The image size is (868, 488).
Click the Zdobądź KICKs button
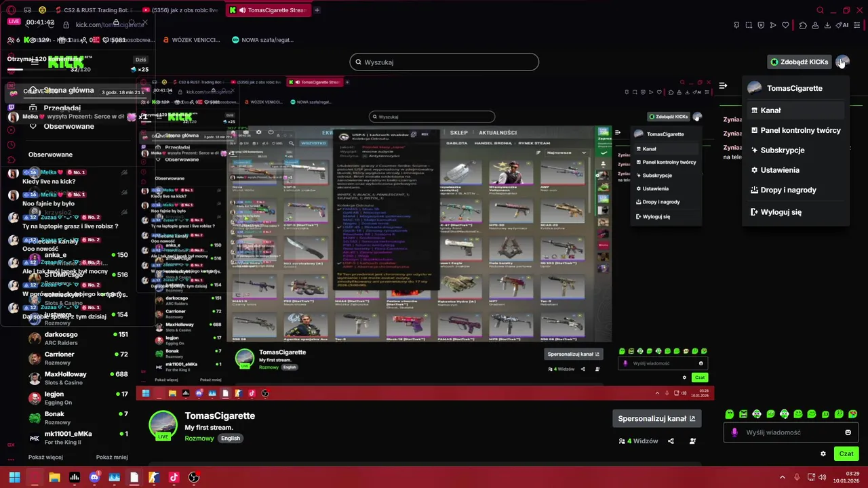click(799, 62)
